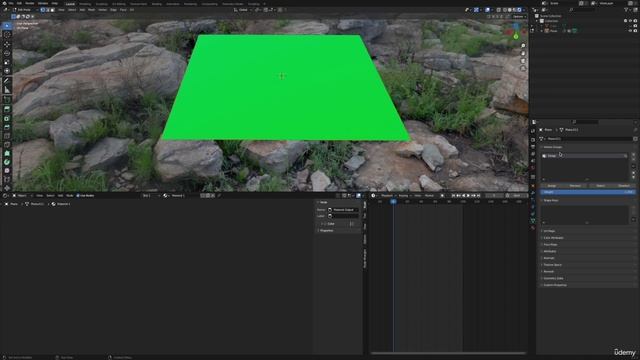Switch perspective/orthographic view icon

coord(523,69)
